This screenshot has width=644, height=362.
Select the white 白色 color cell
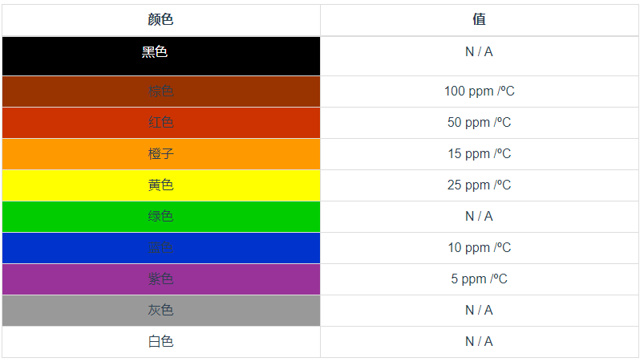coord(160,342)
